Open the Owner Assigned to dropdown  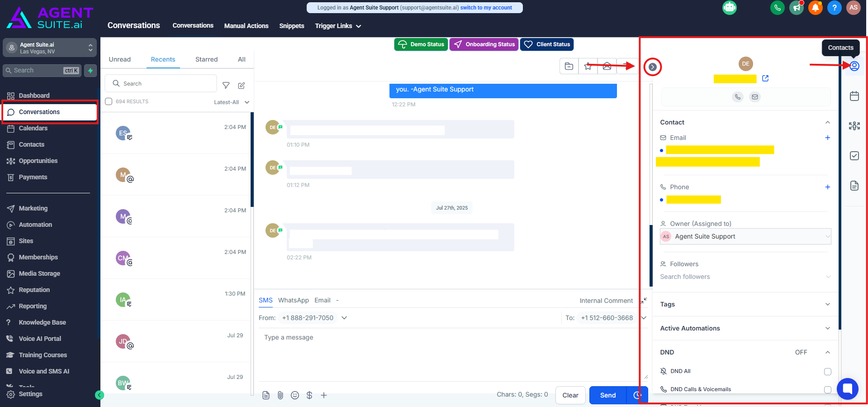click(745, 236)
